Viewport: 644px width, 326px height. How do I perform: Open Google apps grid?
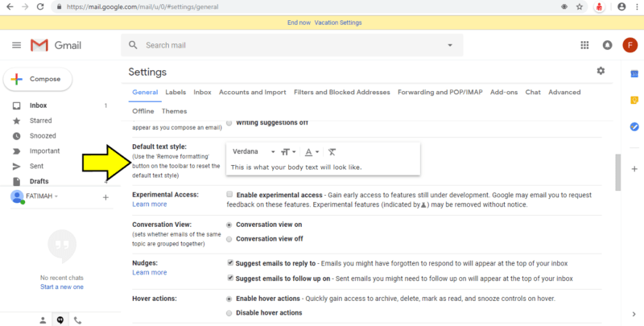[x=584, y=45]
